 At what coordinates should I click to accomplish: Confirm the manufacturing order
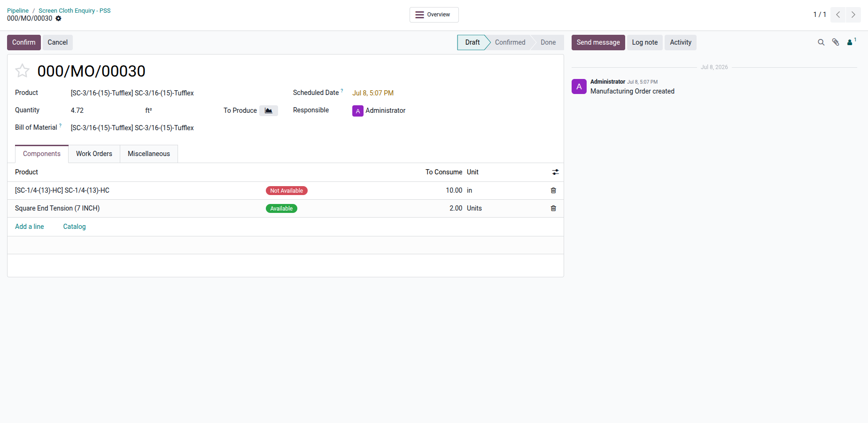point(24,42)
